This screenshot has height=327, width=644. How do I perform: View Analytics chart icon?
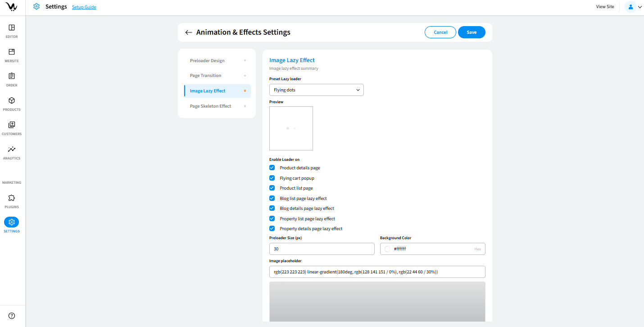click(x=12, y=150)
